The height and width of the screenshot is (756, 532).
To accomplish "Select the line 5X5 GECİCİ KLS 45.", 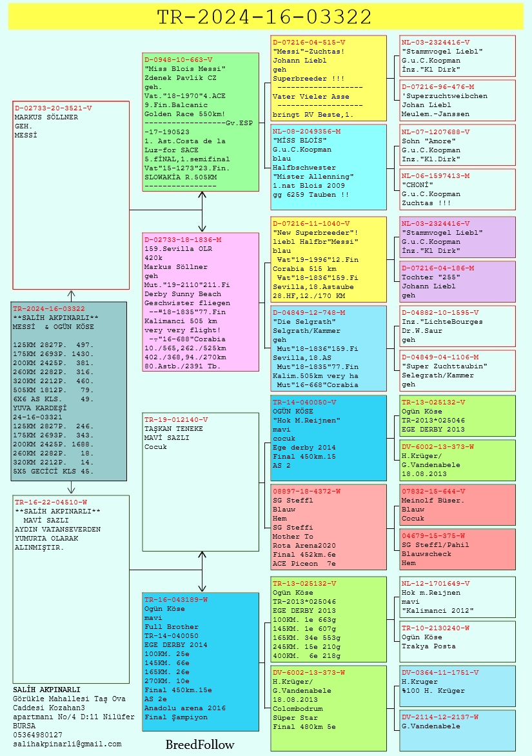I will click(x=53, y=471).
